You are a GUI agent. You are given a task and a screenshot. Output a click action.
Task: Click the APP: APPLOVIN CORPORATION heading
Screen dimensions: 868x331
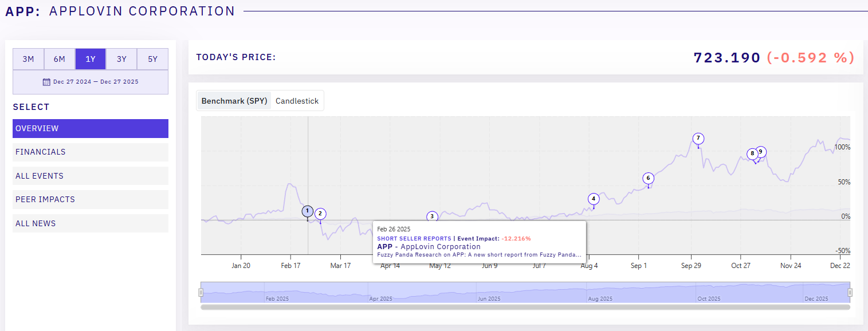(x=120, y=11)
